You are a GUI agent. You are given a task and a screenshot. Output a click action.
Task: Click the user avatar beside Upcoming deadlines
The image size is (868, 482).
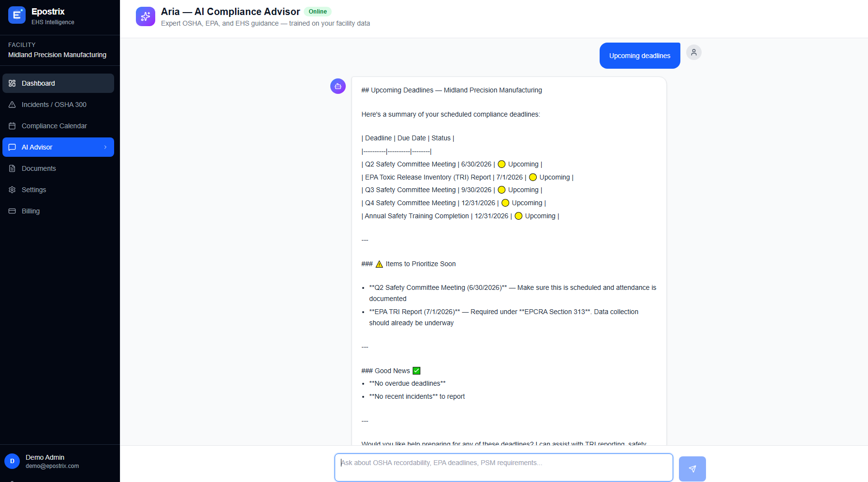coord(694,52)
